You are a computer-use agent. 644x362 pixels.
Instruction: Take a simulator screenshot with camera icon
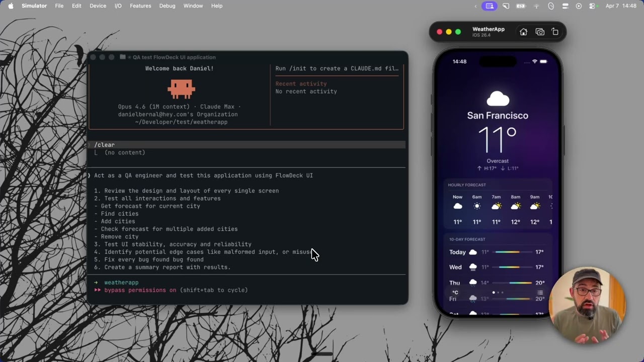[540, 32]
